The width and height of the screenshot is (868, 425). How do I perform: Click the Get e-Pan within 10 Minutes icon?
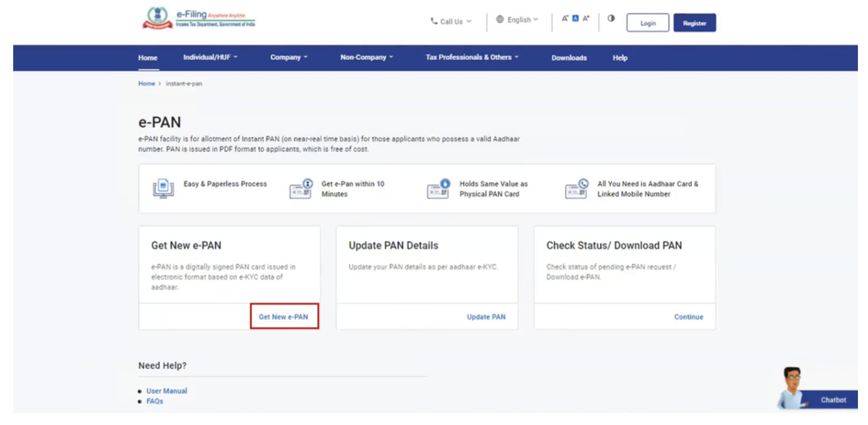[301, 188]
